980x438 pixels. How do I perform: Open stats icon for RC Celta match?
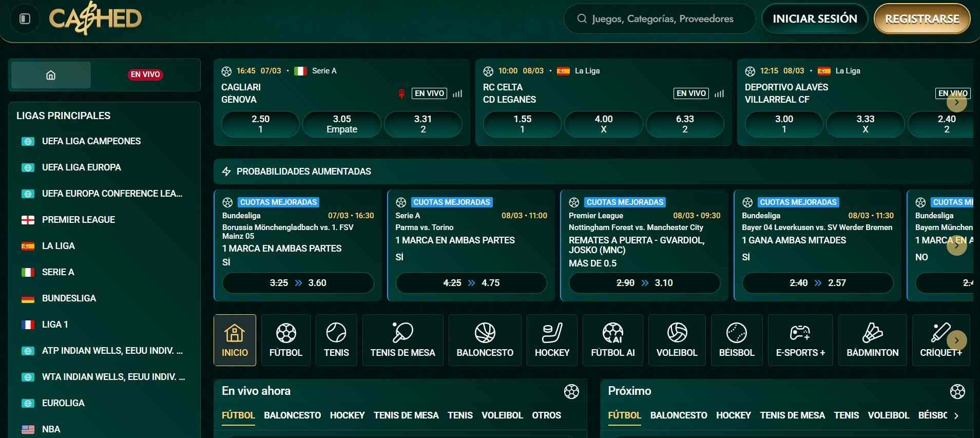719,93
